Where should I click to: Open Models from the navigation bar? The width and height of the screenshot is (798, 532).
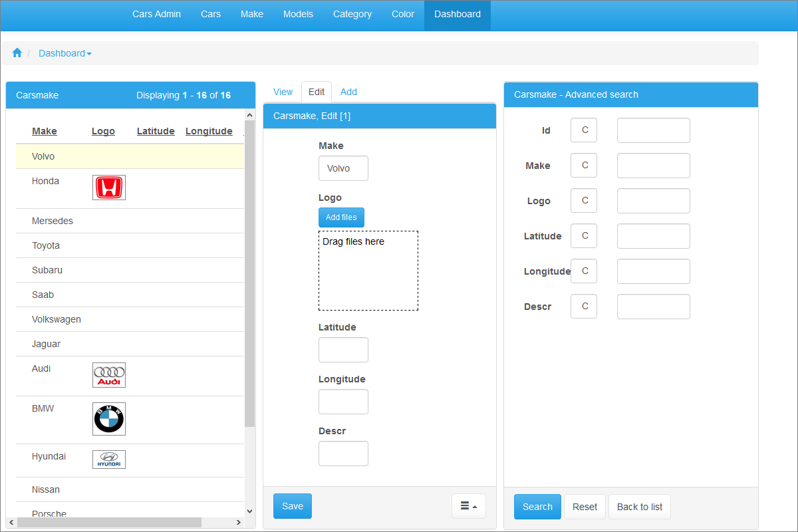[x=298, y=14]
